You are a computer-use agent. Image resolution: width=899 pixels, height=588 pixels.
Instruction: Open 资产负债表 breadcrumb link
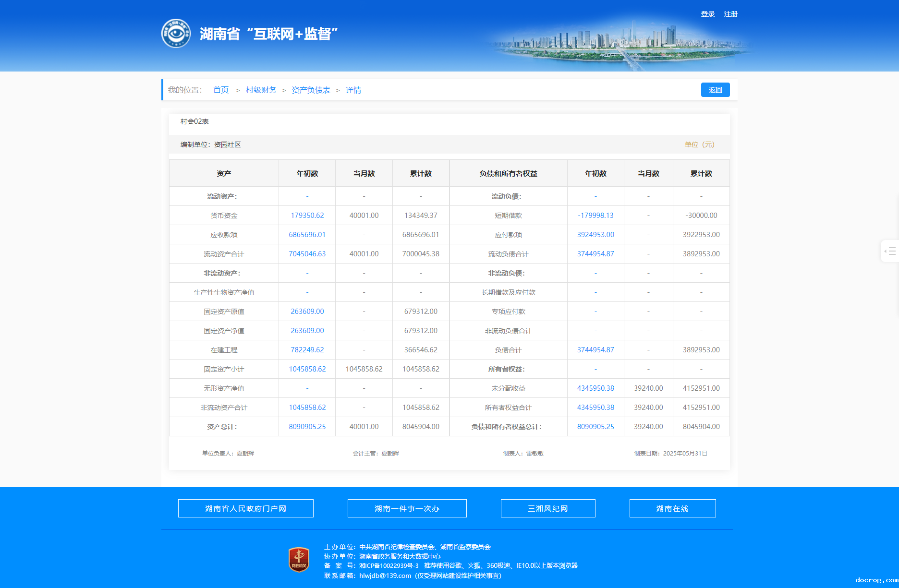(311, 90)
